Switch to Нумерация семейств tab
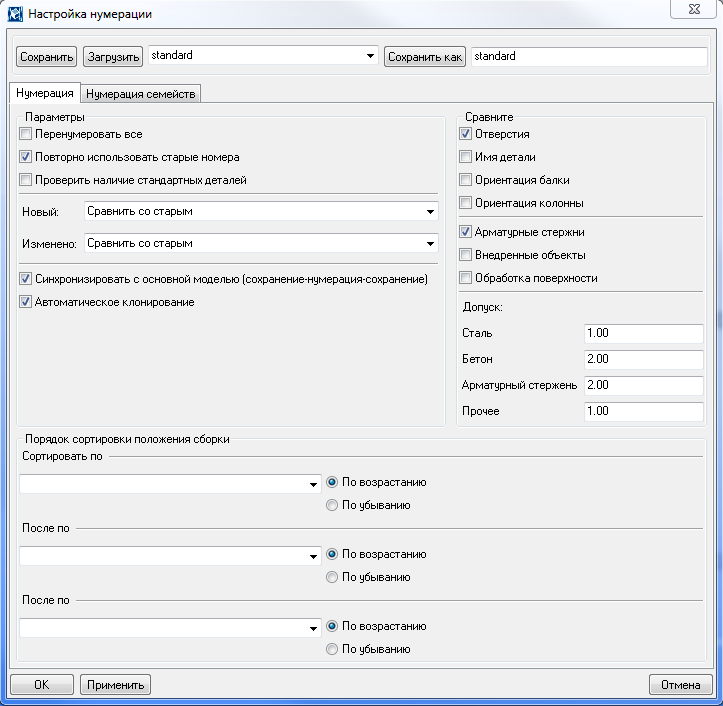The image size is (723, 706). [142, 94]
